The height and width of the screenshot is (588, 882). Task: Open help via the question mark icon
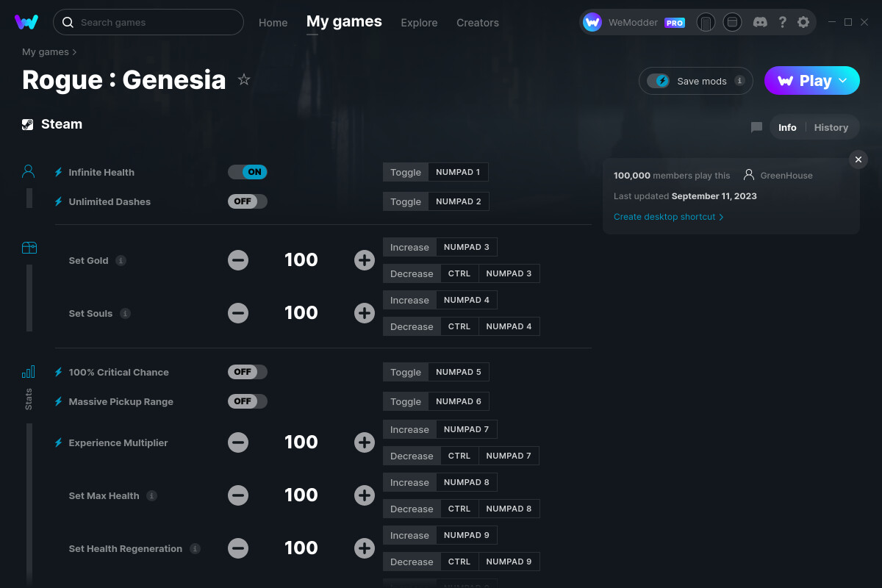[782, 22]
